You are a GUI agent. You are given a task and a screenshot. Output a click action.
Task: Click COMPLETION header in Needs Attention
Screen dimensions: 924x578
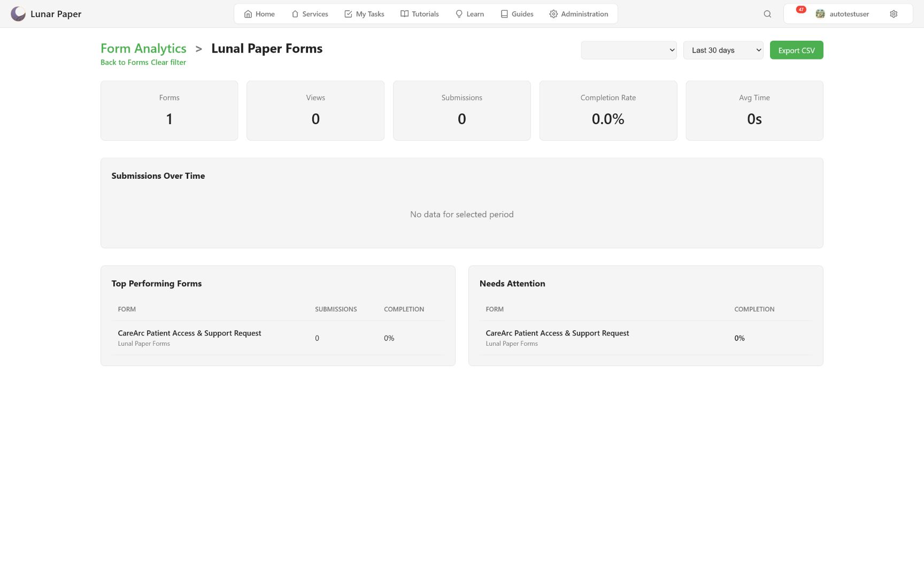(754, 309)
